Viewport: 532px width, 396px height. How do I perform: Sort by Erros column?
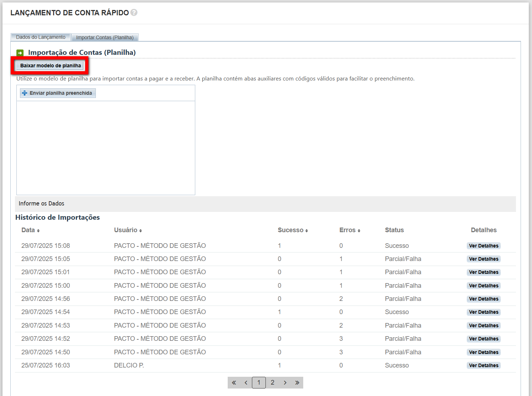[x=359, y=231]
